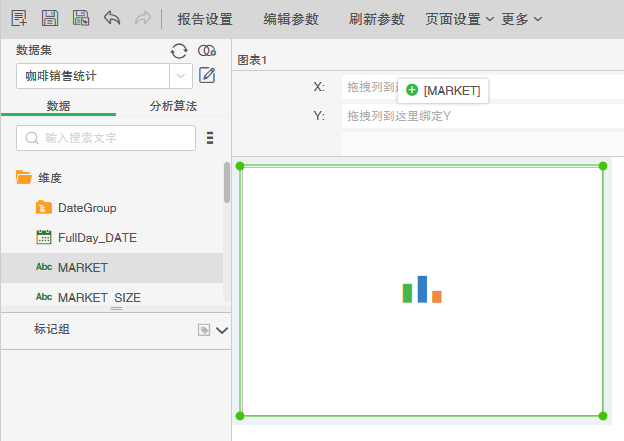This screenshot has width=624, height=441.
Task: Edit the selected dataset with pencil icon
Action: point(208,75)
